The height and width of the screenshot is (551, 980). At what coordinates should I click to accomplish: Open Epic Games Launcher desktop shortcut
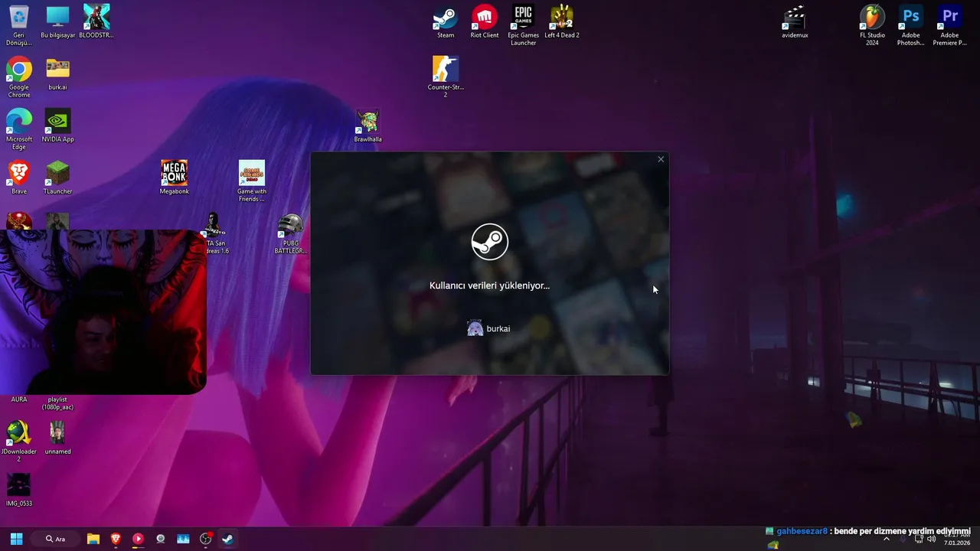523,25
